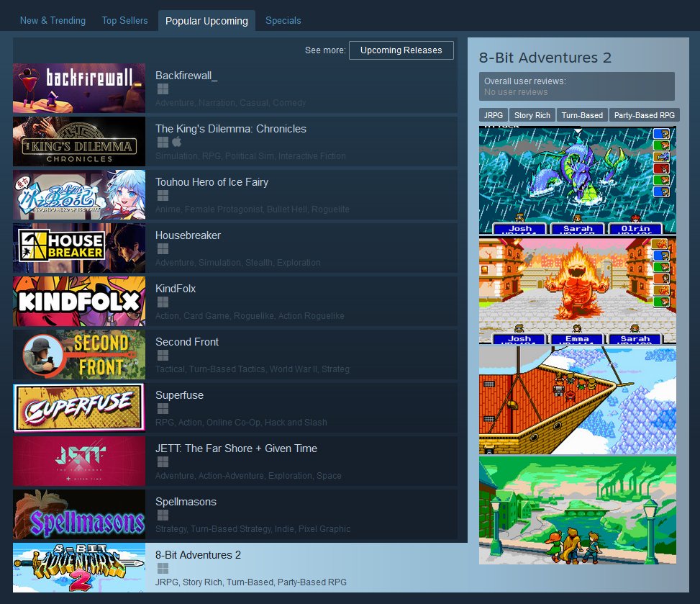Click 'Strategy, Turn-Based Strategy, Indie' tag line
Image resolution: width=700 pixels, height=604 pixels.
[253, 529]
